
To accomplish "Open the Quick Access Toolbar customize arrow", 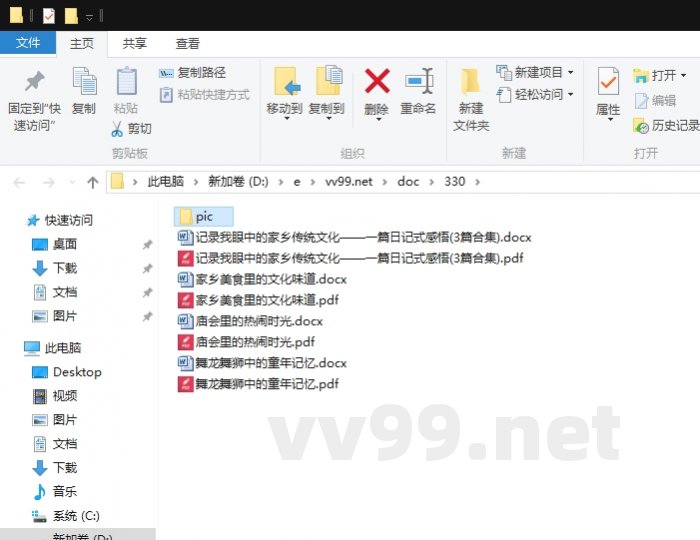I will tap(89, 17).
